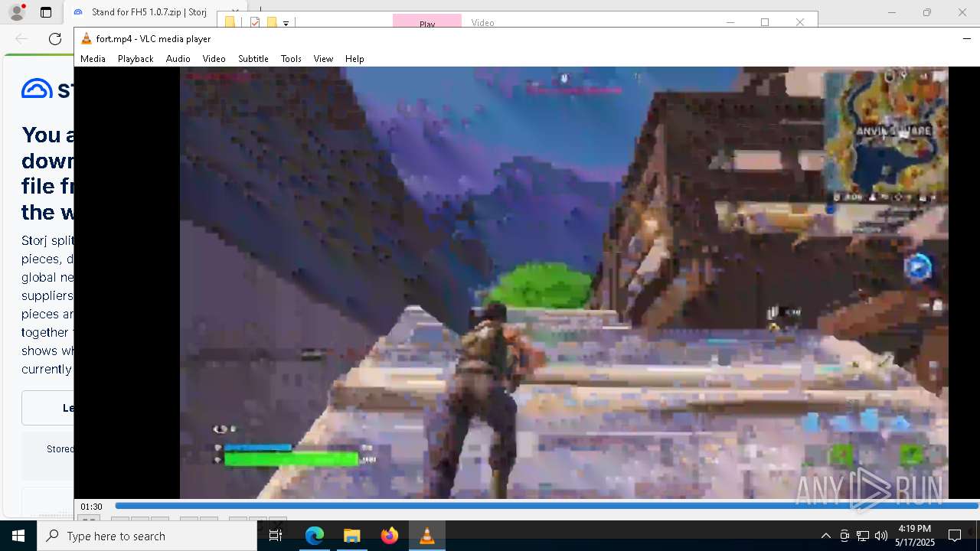The image size is (980, 551).
Task: Open the Help menu in VLC
Action: 354,59
